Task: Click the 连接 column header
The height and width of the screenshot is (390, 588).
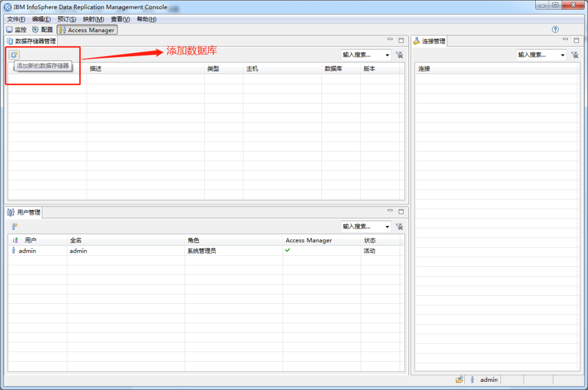Action: pyautogui.click(x=497, y=69)
